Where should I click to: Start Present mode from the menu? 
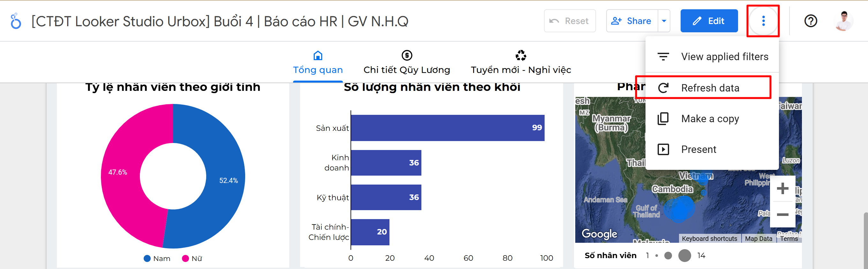click(698, 149)
